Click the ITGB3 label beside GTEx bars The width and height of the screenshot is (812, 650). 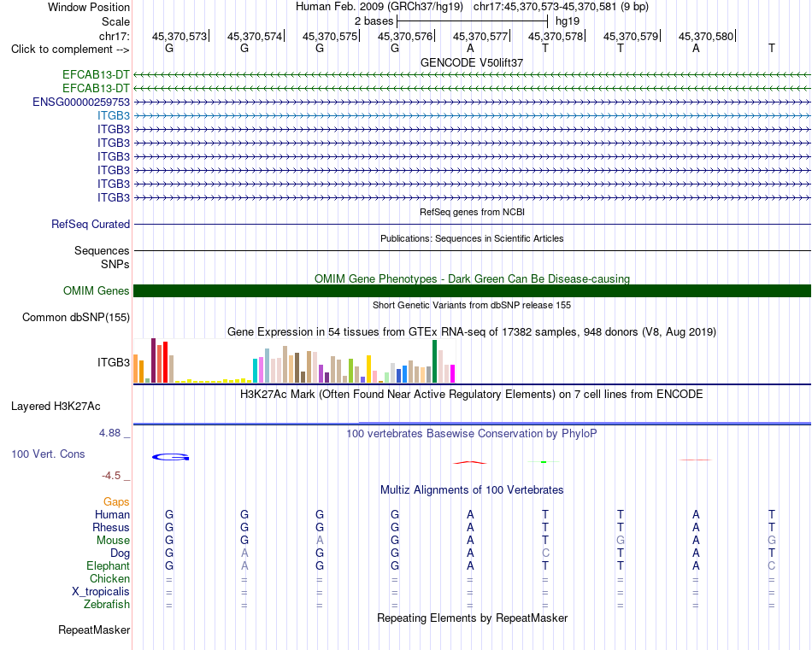(x=114, y=362)
